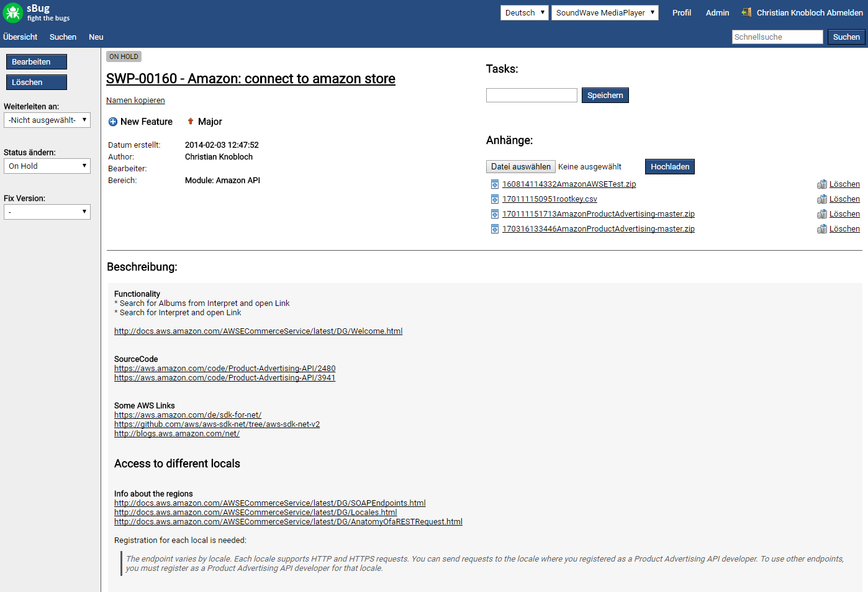
Task: Click the Speichern button for tasks
Action: click(605, 96)
